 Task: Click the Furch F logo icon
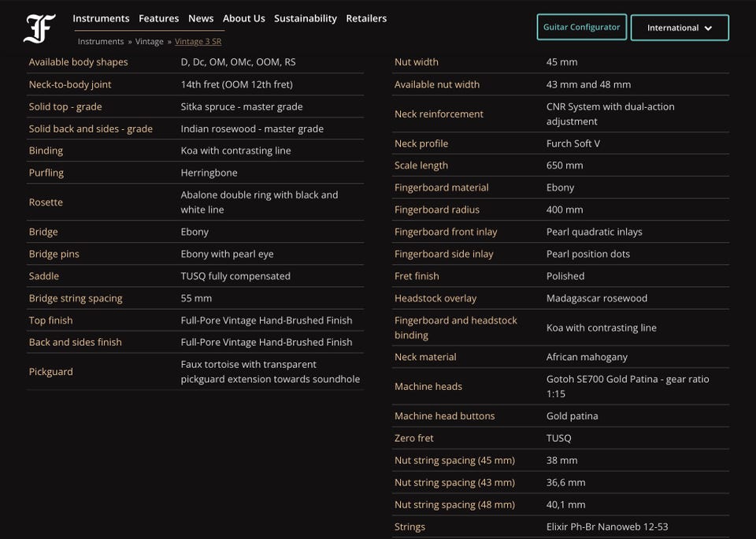point(39,28)
